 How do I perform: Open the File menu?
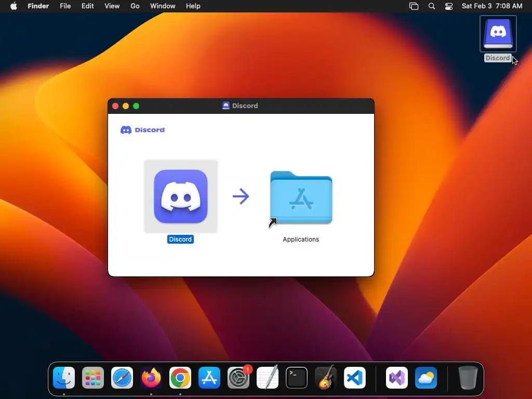click(65, 6)
